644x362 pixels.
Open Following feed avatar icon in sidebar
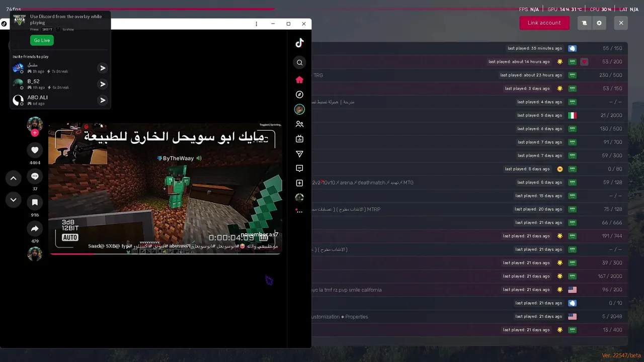tap(299, 109)
